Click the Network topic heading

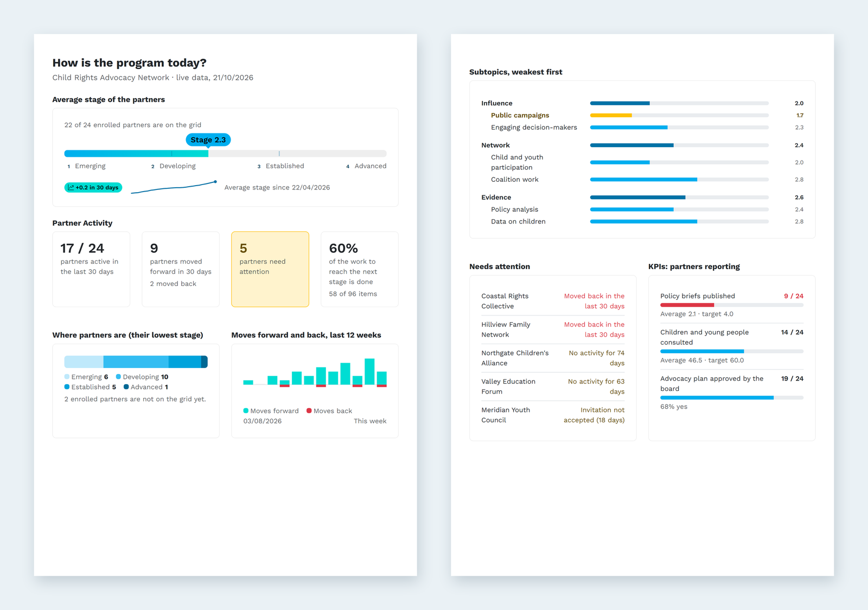[x=495, y=145]
